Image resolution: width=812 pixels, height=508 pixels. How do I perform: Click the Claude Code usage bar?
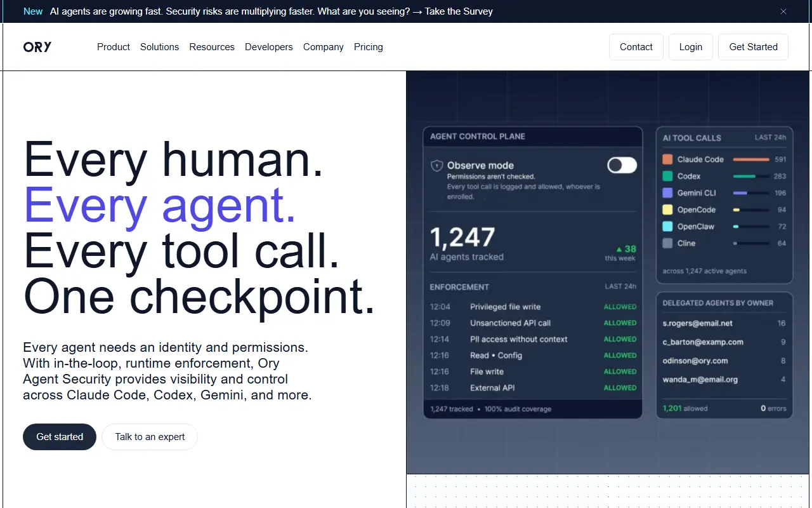pyautogui.click(x=751, y=159)
